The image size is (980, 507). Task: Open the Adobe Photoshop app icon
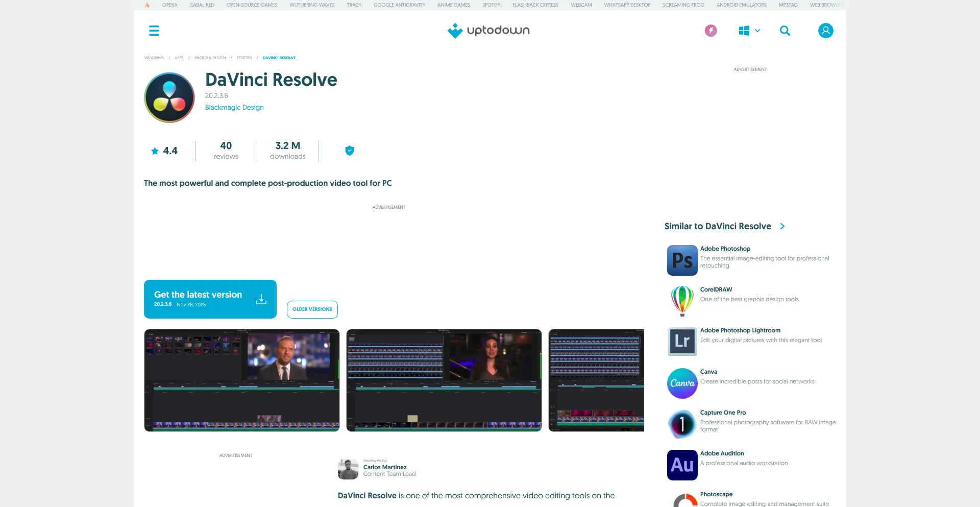coord(682,260)
